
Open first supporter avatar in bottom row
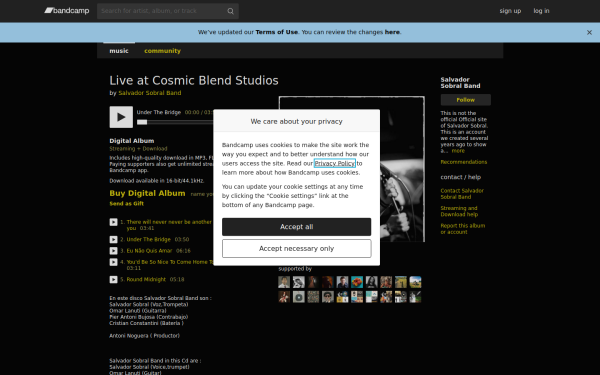pyautogui.click(x=284, y=297)
